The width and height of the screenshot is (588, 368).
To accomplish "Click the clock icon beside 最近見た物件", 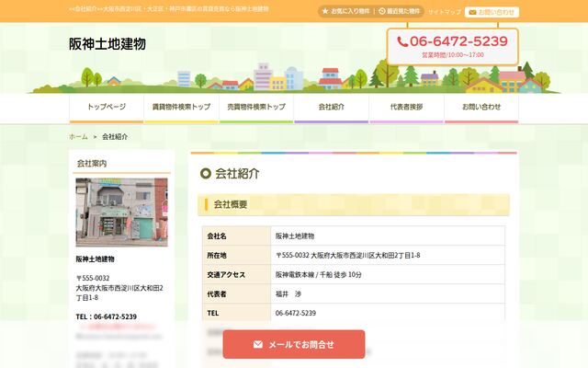I will click(x=382, y=11).
